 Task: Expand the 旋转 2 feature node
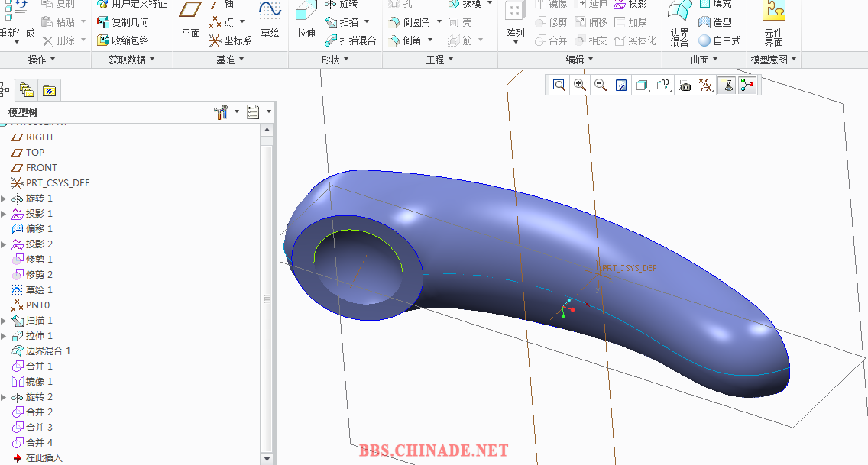coord(4,397)
